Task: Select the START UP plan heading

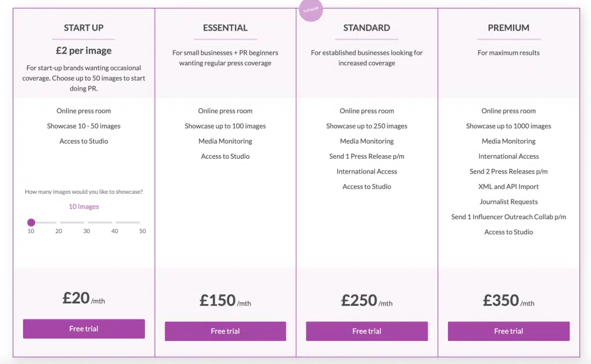Action: 84,28
